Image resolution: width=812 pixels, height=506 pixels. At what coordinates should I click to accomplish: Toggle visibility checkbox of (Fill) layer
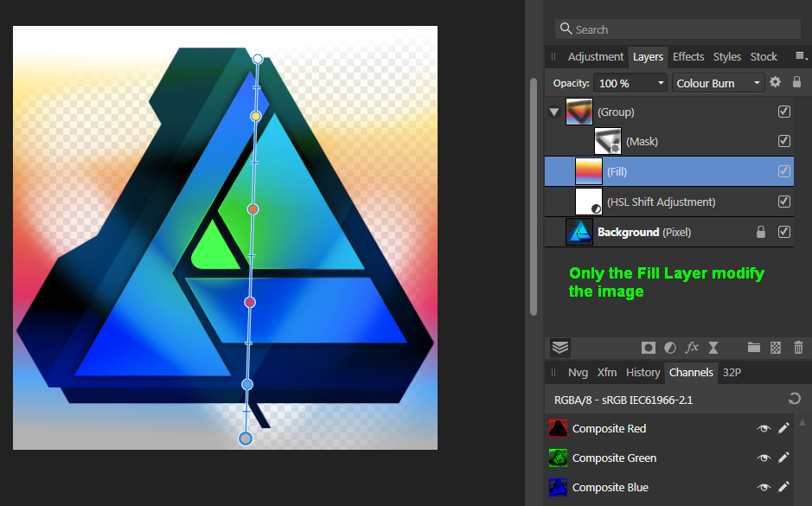pyautogui.click(x=784, y=171)
